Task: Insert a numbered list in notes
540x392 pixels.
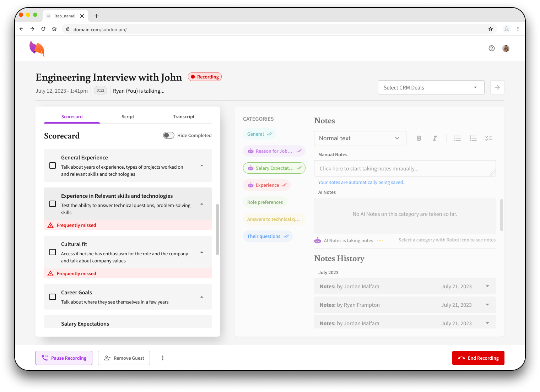Action: [473, 138]
